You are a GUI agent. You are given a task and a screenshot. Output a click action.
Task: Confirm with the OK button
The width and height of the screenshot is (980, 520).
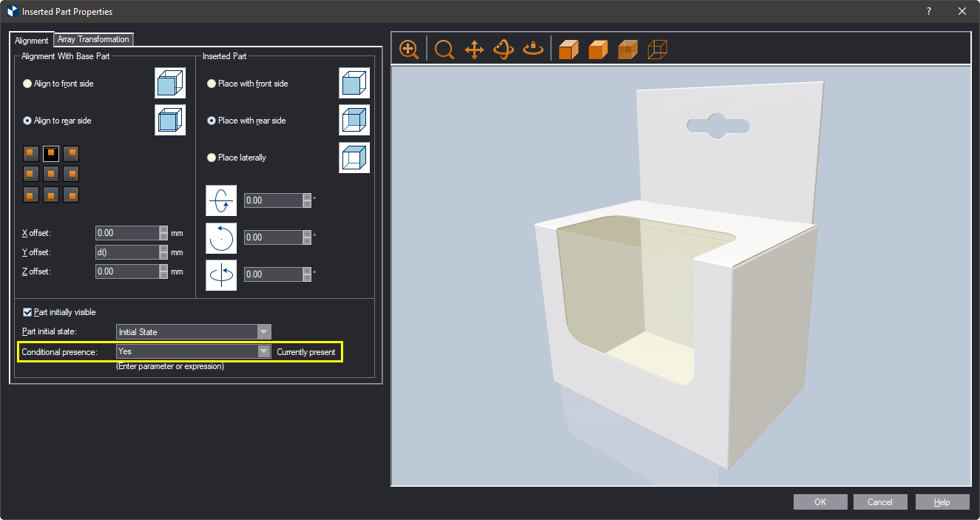point(820,502)
